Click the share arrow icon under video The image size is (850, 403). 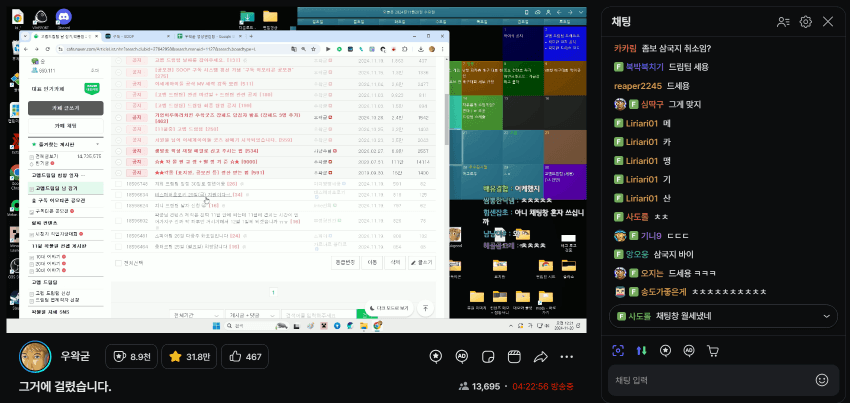[x=541, y=357]
